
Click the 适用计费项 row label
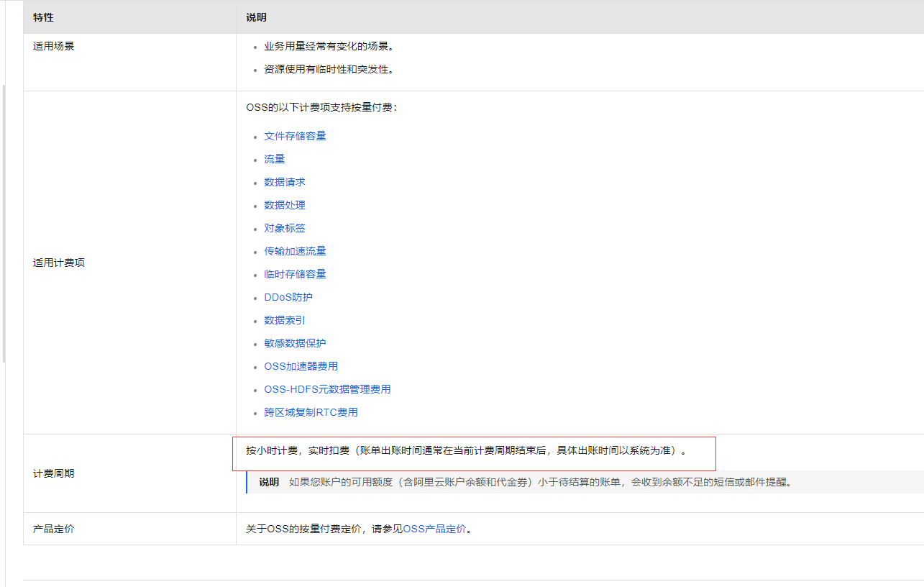click(x=58, y=263)
